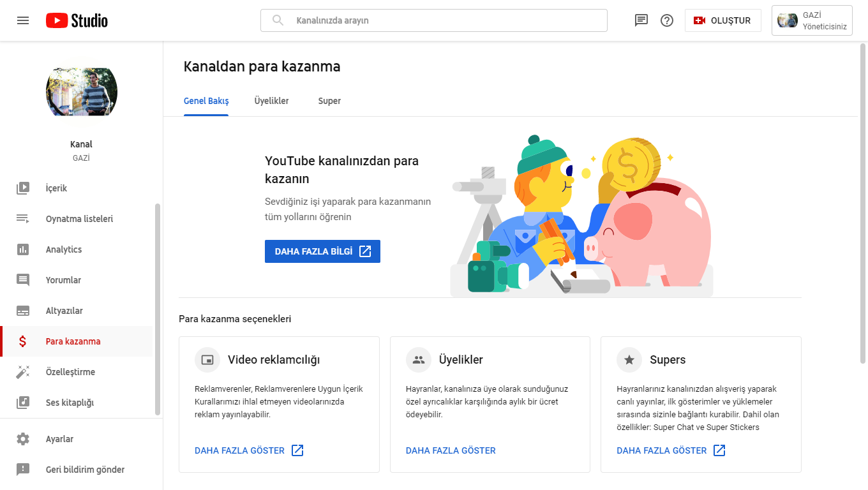The image size is (868, 490).
Task: Open the hamburger navigation menu
Action: coord(23,20)
